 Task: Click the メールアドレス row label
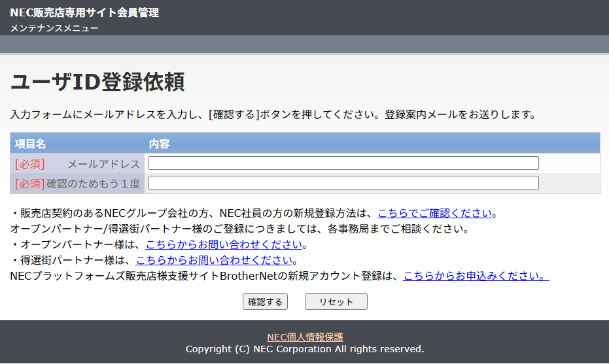tap(104, 164)
